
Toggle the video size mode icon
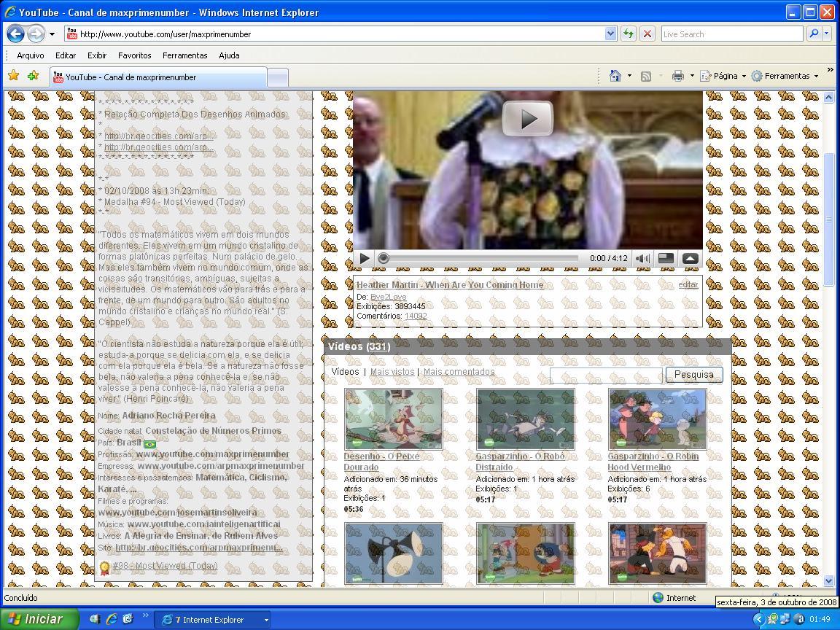pyautogui.click(x=666, y=258)
